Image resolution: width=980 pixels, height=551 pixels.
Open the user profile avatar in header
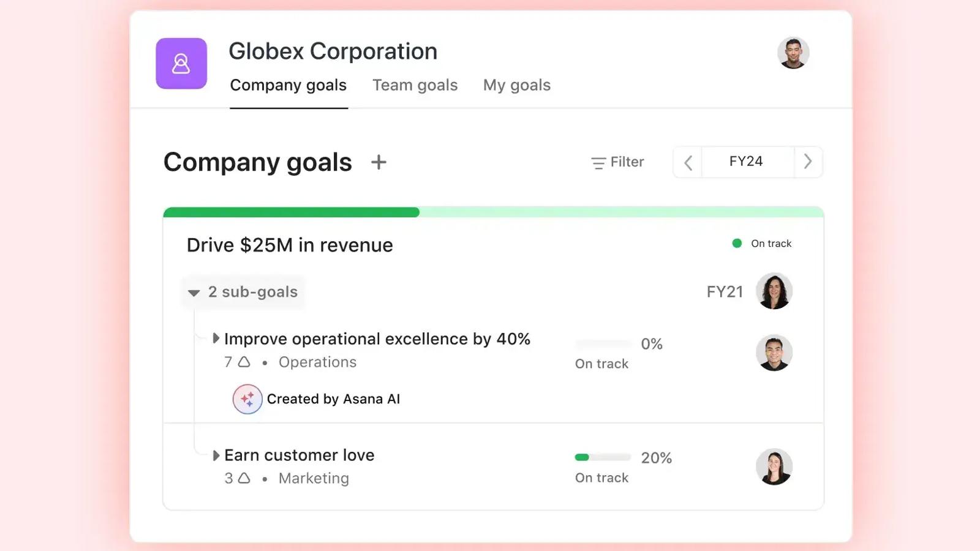(793, 53)
